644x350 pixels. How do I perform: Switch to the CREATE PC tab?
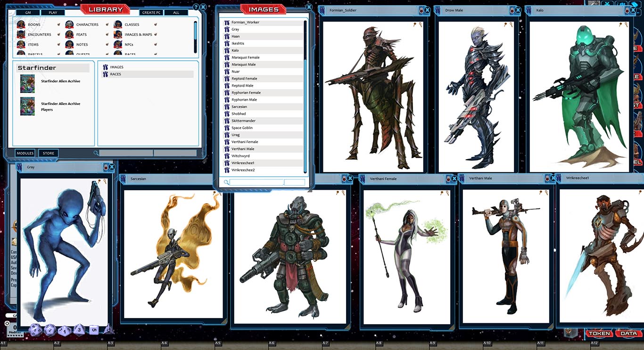[150, 12]
